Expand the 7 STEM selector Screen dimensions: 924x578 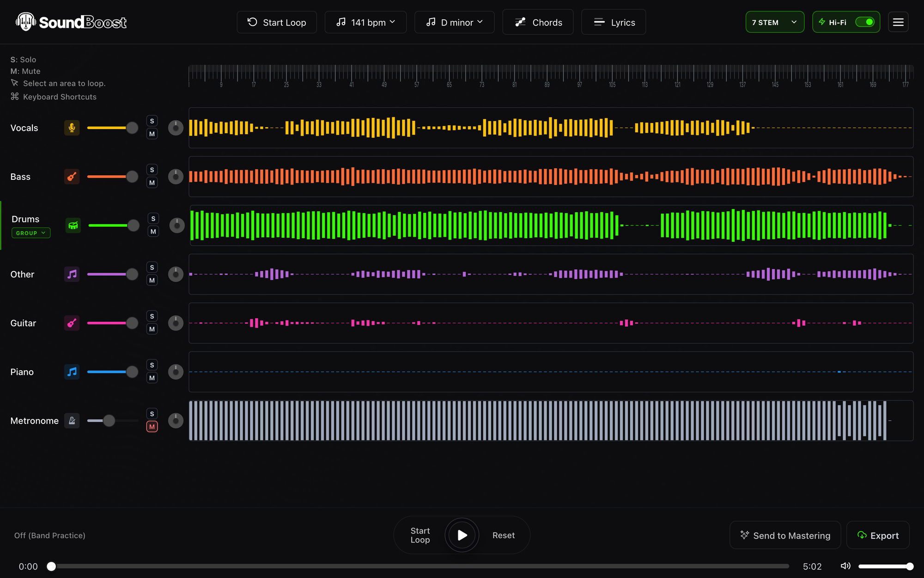tap(775, 22)
